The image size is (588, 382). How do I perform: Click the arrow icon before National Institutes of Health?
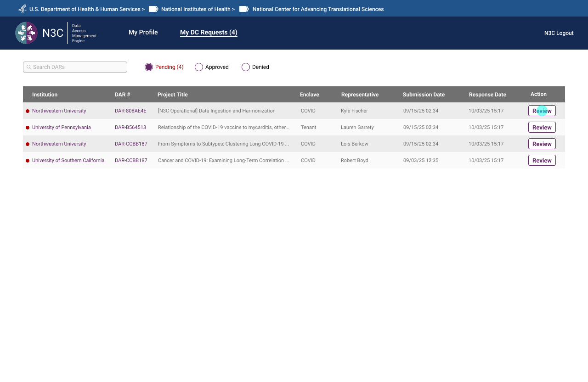coord(153,9)
